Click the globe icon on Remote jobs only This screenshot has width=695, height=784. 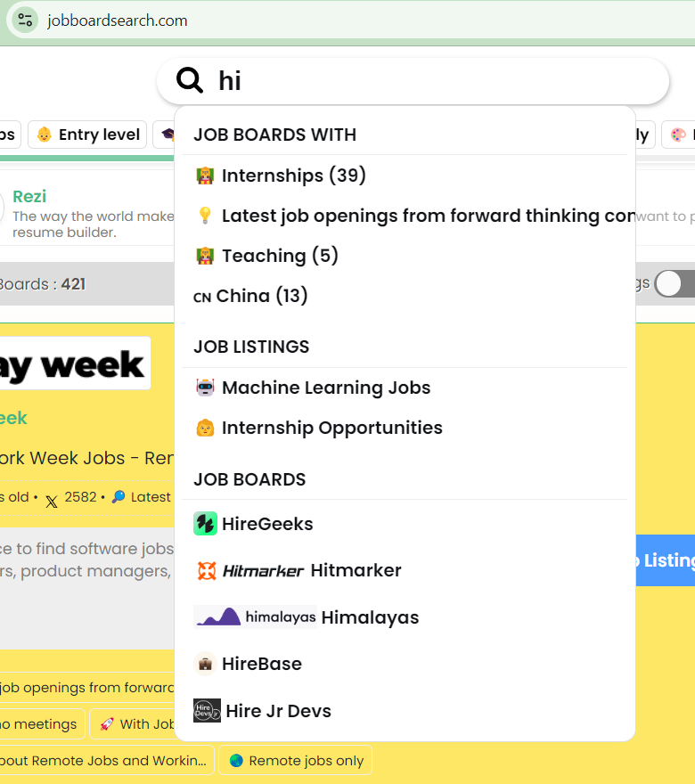coord(236,761)
